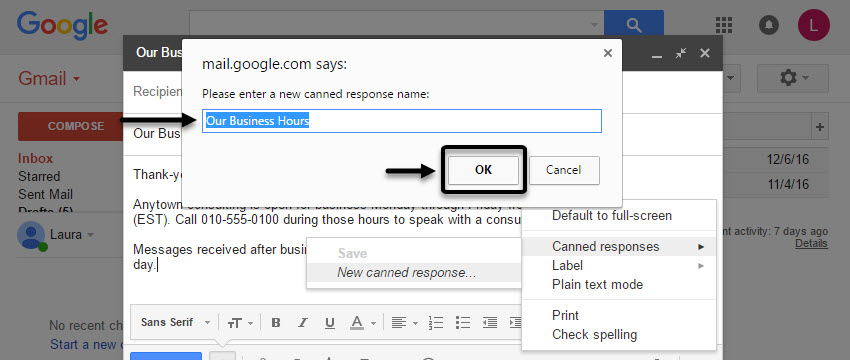Click the email dated 11/4/16

click(788, 184)
